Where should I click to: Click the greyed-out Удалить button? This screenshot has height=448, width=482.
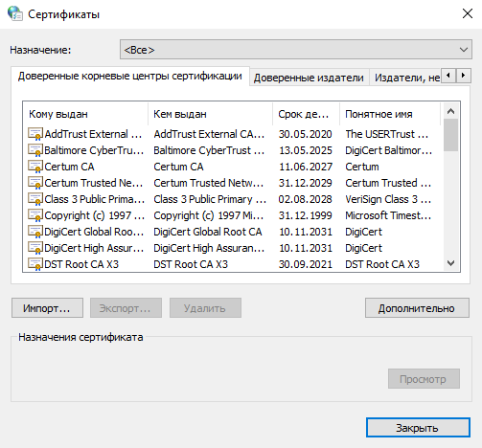[x=205, y=308]
